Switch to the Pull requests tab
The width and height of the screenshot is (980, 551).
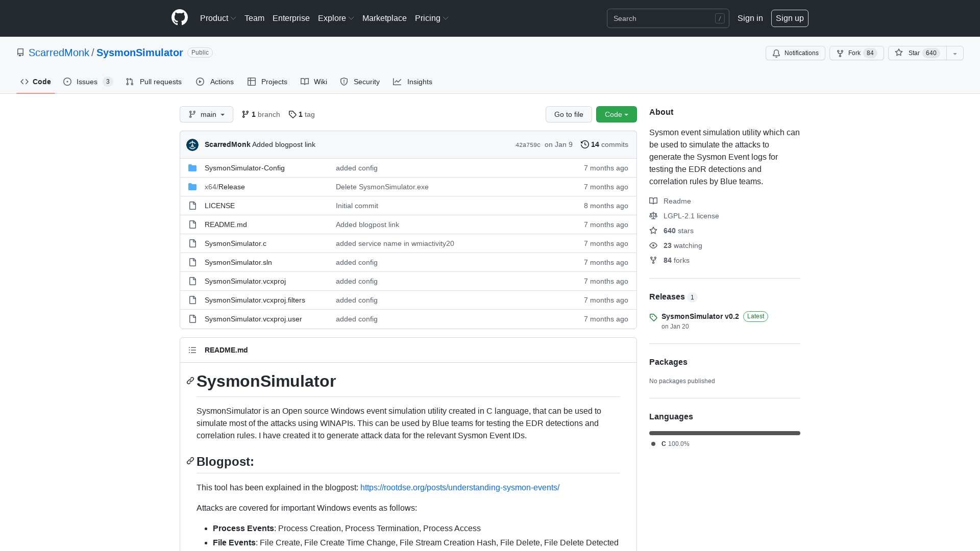click(154, 82)
